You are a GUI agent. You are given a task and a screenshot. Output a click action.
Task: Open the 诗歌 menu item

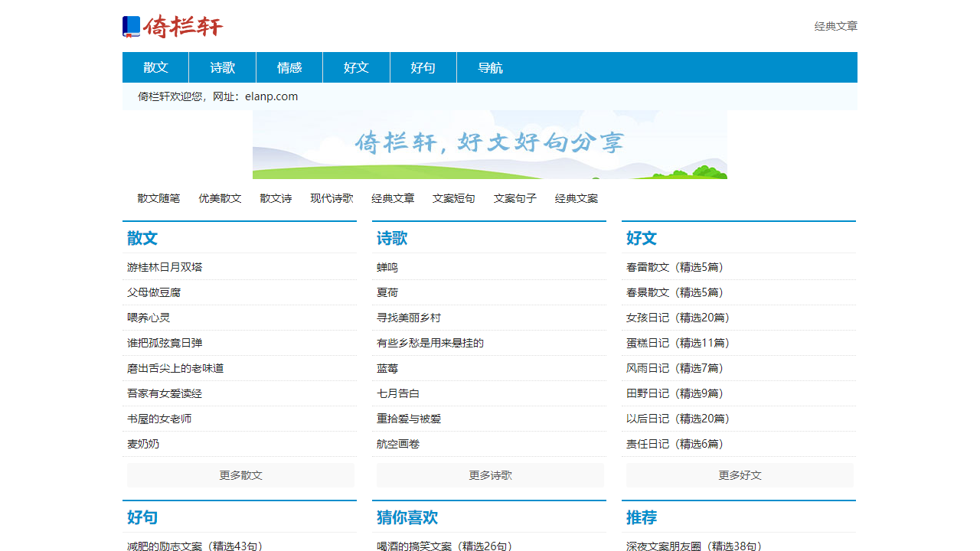point(222,67)
